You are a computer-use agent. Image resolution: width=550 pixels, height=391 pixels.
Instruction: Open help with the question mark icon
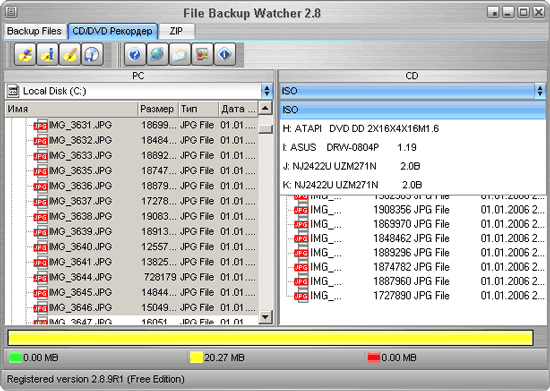135,54
